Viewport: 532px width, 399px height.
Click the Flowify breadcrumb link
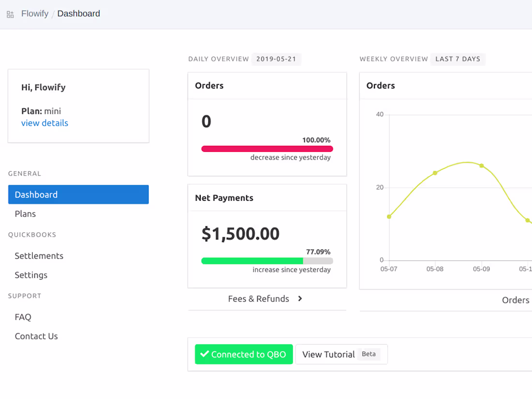[34, 13]
